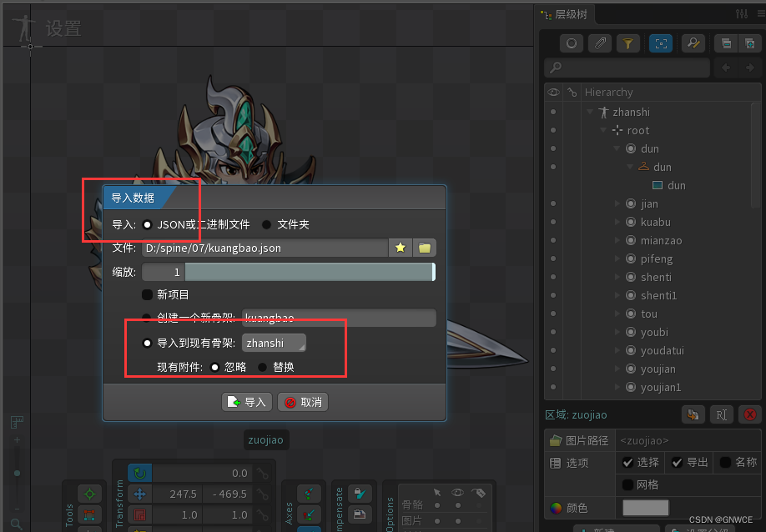This screenshot has width=766, height=532.
Task: Toggle image compensation in Compensate panel
Action: point(360,514)
